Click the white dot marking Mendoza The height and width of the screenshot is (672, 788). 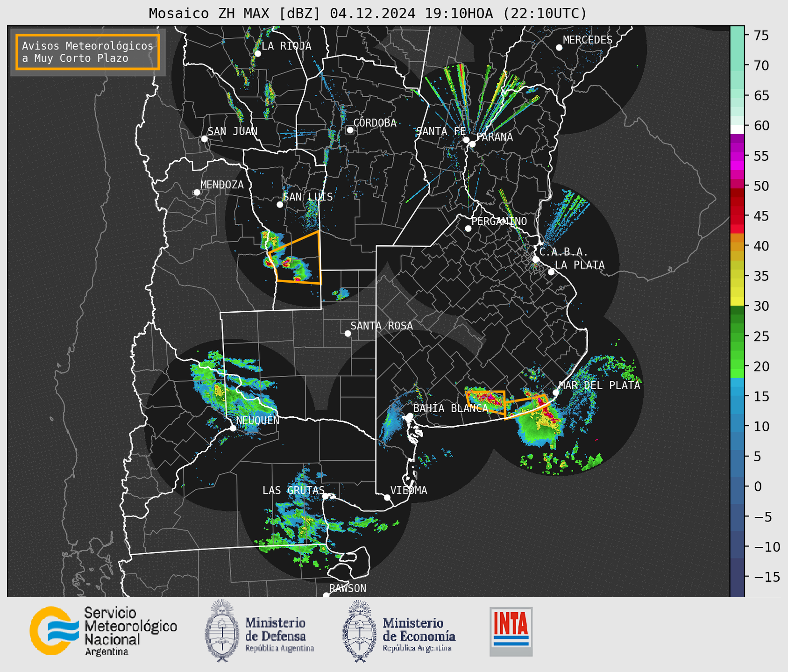point(197,193)
